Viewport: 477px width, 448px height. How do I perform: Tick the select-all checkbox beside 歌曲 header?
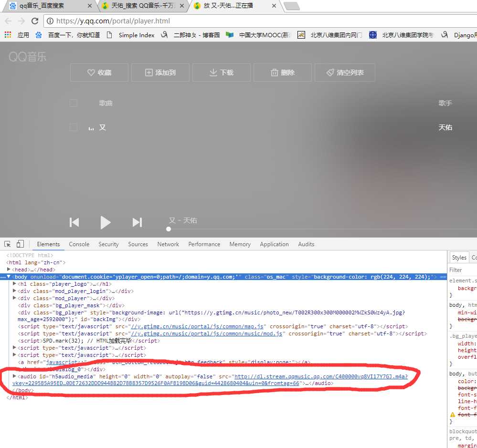pos(74,103)
